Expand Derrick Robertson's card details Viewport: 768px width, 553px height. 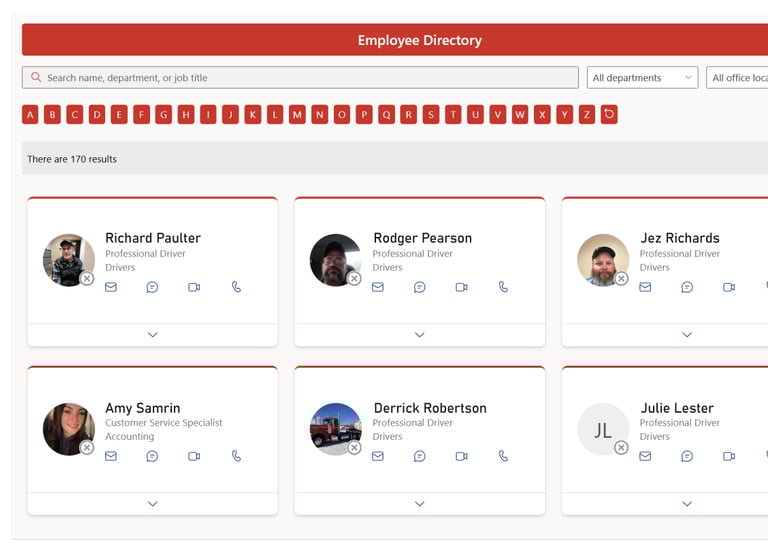[420, 504]
